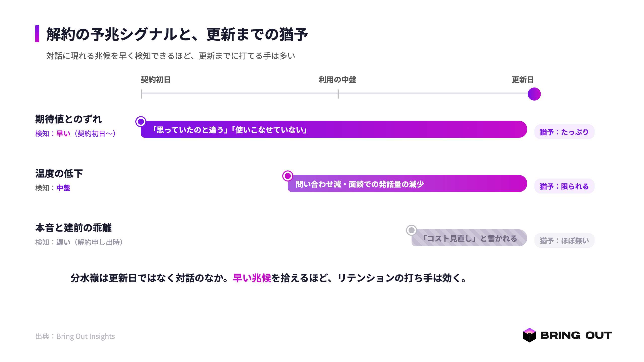Select the 更新日 endpoint dot on the timeline
This screenshot has width=644, height=362.
click(534, 94)
